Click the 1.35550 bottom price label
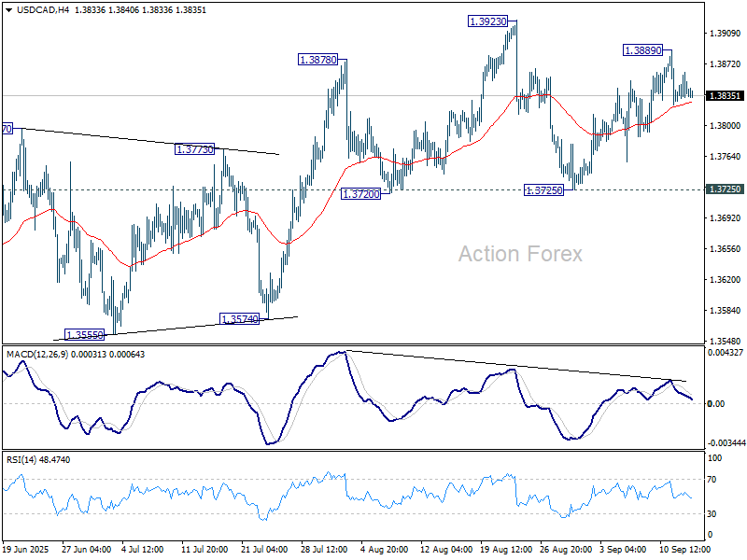 pos(85,333)
